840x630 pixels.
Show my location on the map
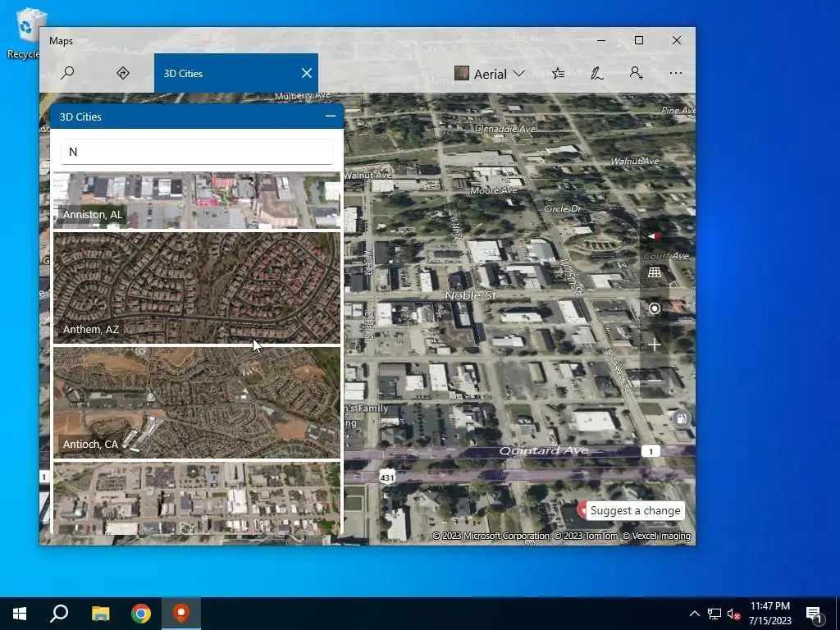point(654,308)
